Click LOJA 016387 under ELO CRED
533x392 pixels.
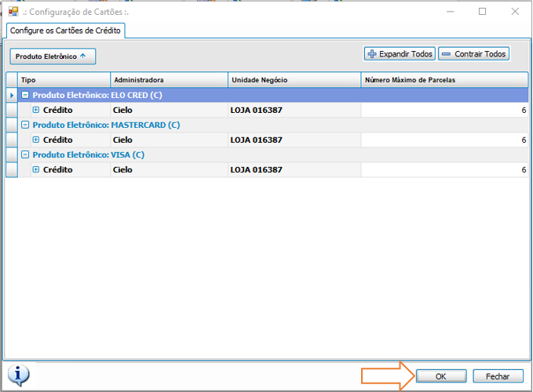pos(294,110)
